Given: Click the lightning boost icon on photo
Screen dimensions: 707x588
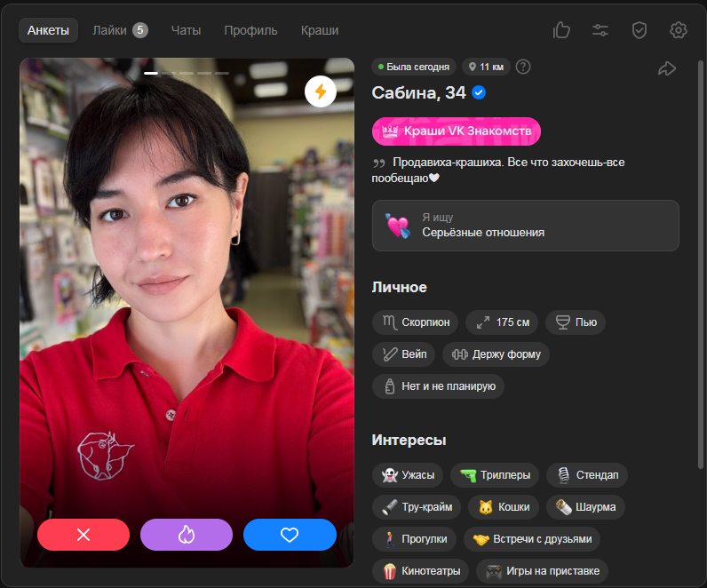Looking at the screenshot, I should 321,91.
